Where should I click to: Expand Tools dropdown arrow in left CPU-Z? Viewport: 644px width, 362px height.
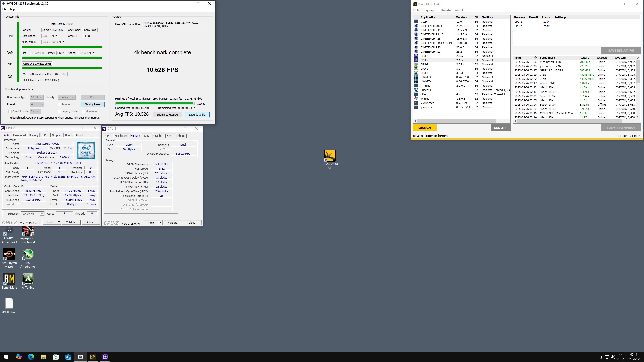pos(59,222)
